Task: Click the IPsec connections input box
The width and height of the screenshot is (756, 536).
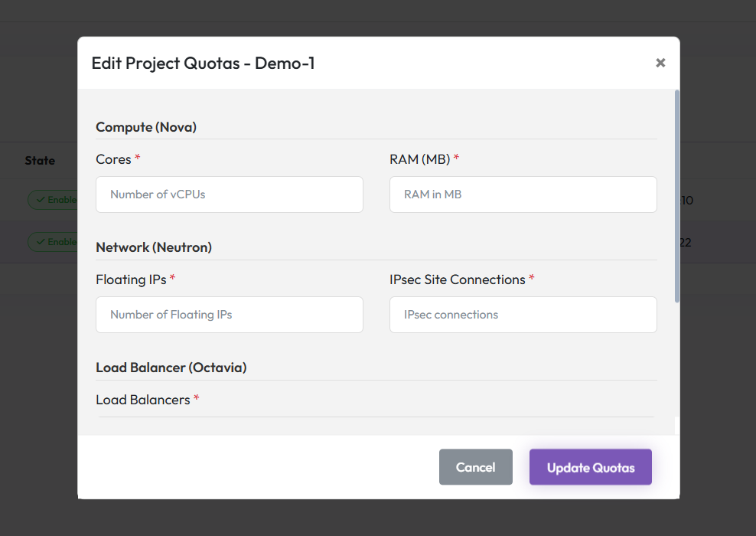Action: (x=523, y=315)
